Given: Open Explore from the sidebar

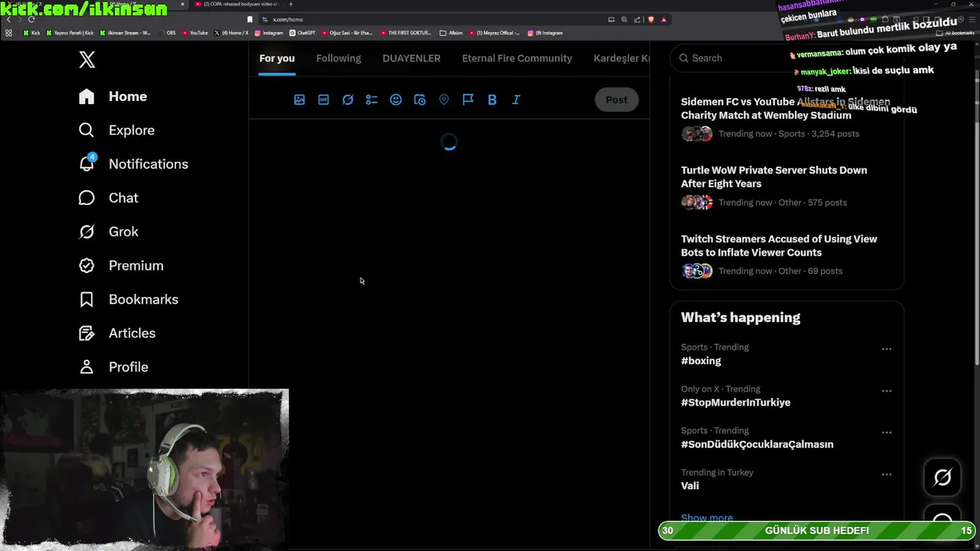Looking at the screenshot, I should [116, 130].
